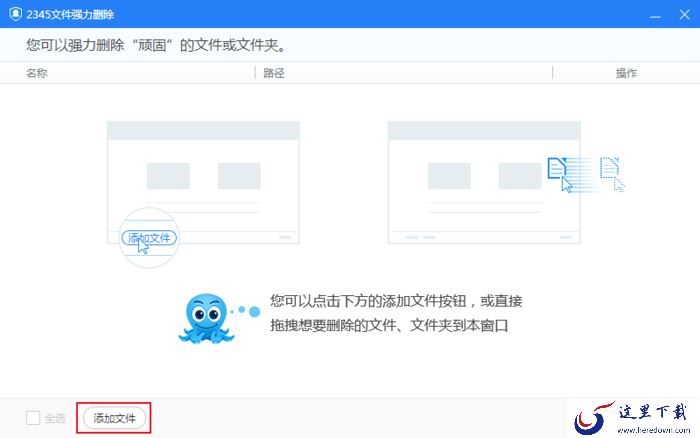
Task: Click the 操作 column header
Action: pyautogui.click(x=626, y=73)
